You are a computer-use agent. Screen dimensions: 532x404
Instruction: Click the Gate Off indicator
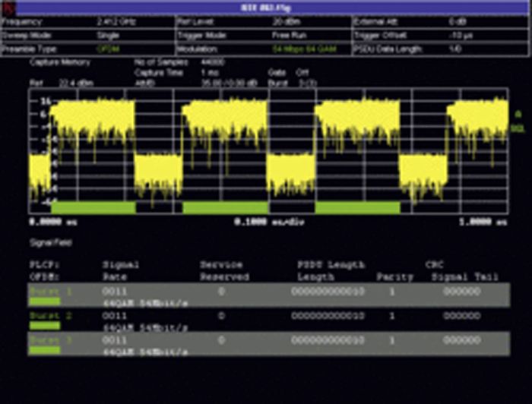(x=289, y=73)
